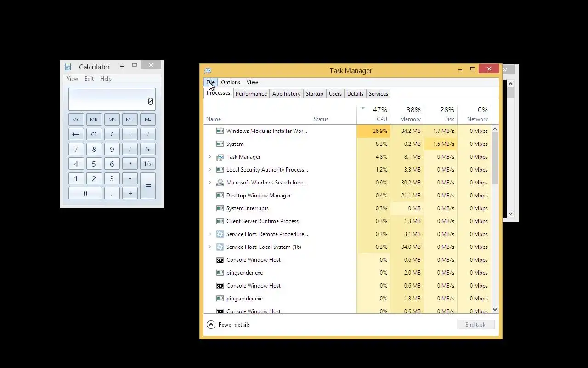Click the C clear button
The height and width of the screenshot is (368, 588).
point(112,134)
